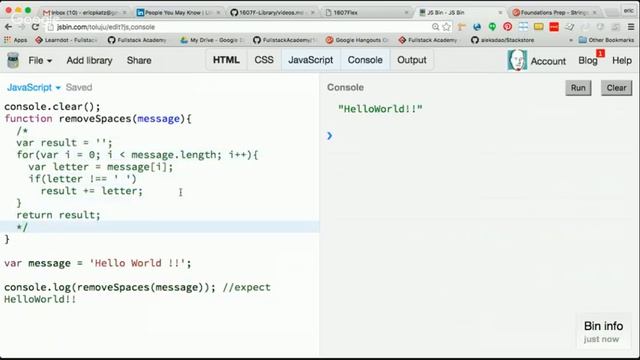Click the 'Hello World !!' string literal
The image size is (640, 360).
pos(137,263)
